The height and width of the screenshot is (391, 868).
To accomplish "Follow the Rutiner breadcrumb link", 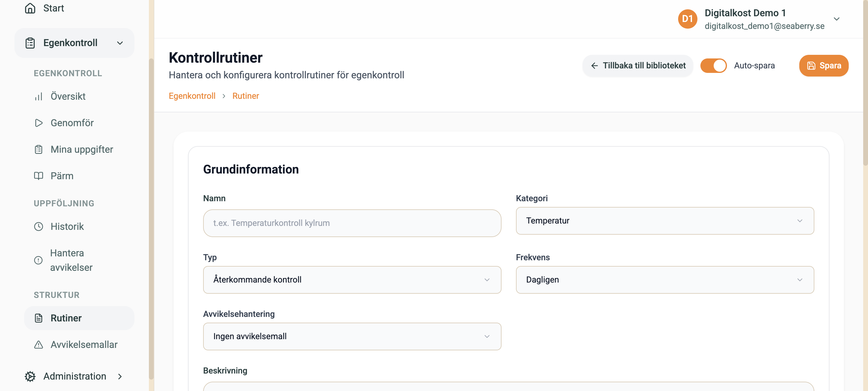I will click(x=245, y=96).
